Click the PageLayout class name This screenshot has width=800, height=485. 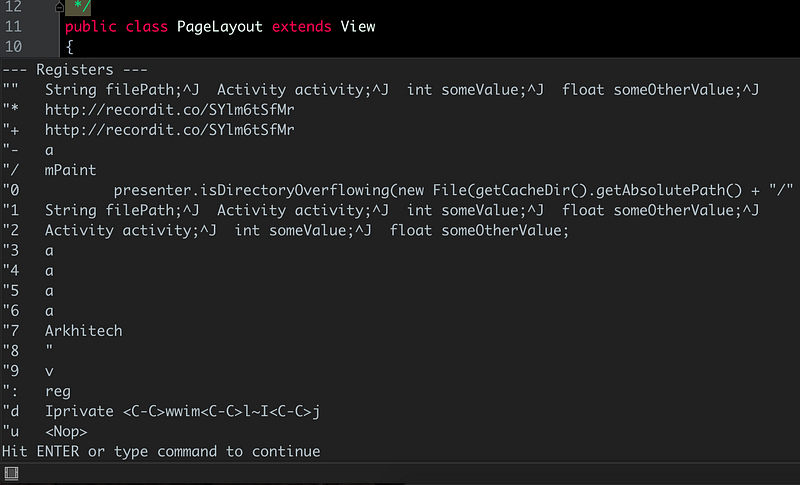pyautogui.click(x=219, y=27)
